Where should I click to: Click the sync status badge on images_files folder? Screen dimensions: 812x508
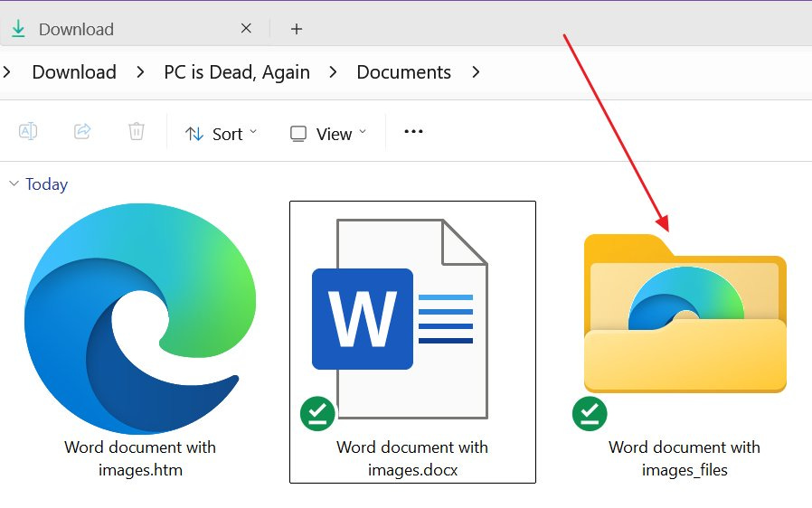[590, 413]
